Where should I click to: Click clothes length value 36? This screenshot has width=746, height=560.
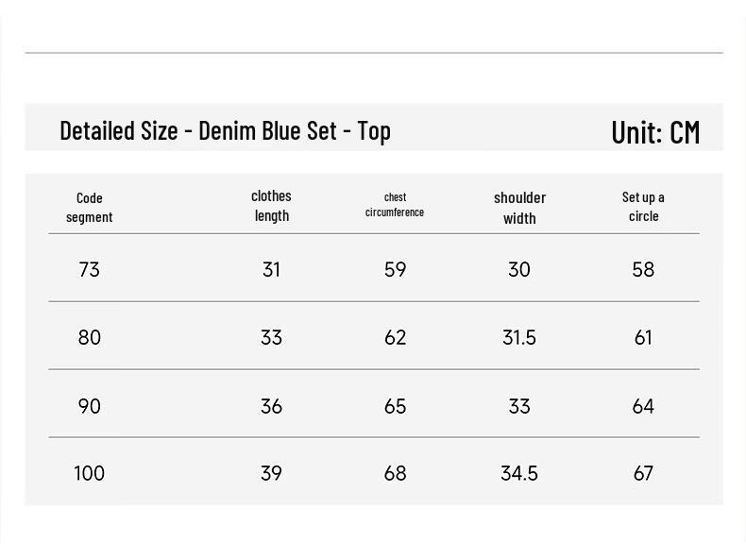pos(271,406)
